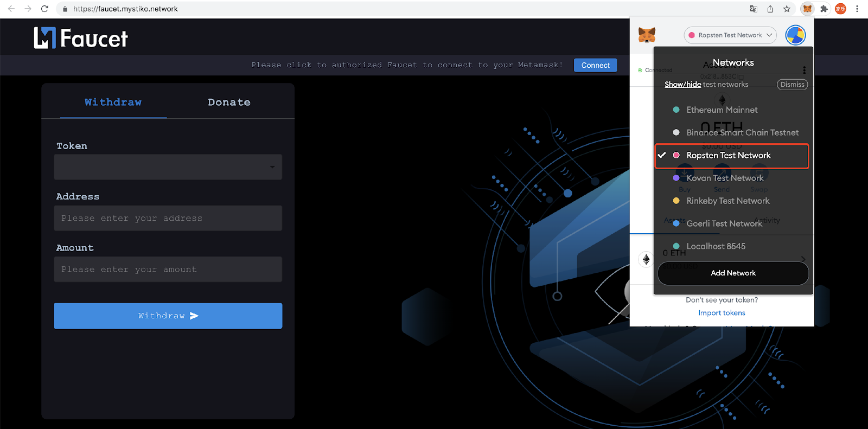The height and width of the screenshot is (429, 868).
Task: Reload the faucet page
Action: coord(44,9)
